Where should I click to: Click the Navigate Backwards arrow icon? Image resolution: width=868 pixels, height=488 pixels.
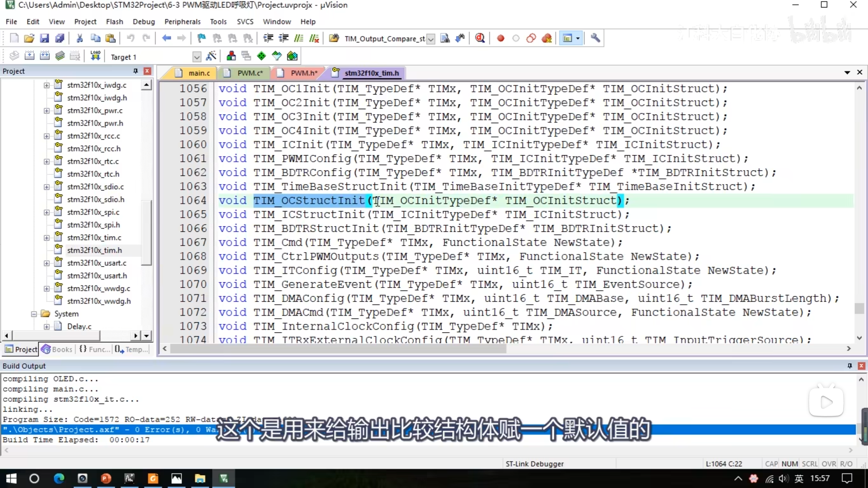pos(166,38)
